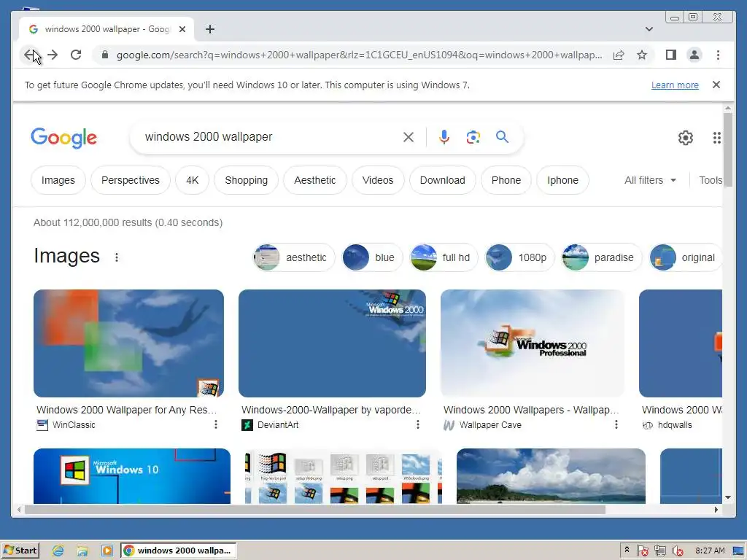Select the Phone filter chip

506,180
